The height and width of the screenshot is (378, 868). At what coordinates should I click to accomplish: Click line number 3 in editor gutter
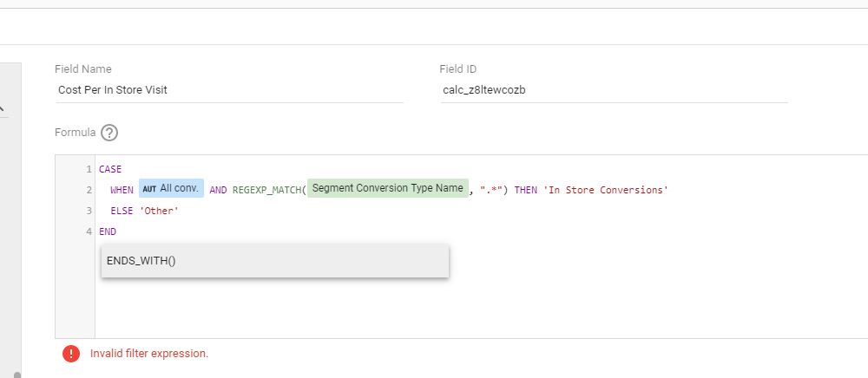[89, 211]
